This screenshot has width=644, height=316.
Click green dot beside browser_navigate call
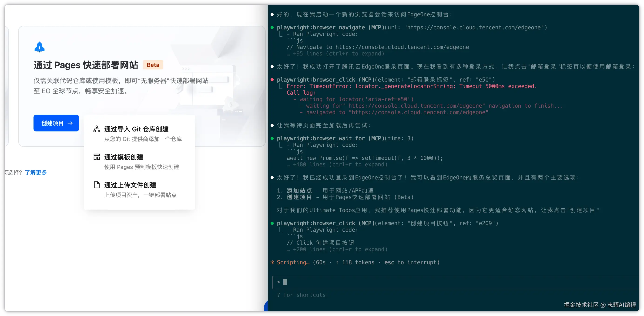272,27
